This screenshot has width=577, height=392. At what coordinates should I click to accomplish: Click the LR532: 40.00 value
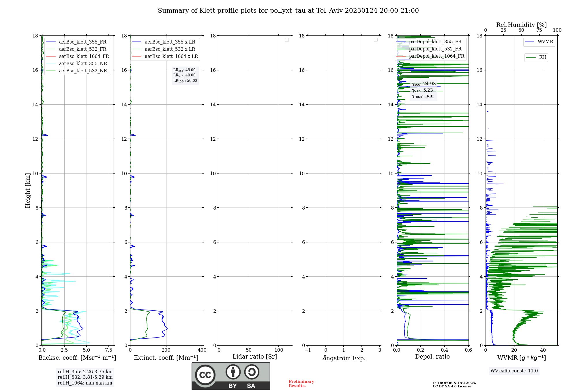point(184,75)
